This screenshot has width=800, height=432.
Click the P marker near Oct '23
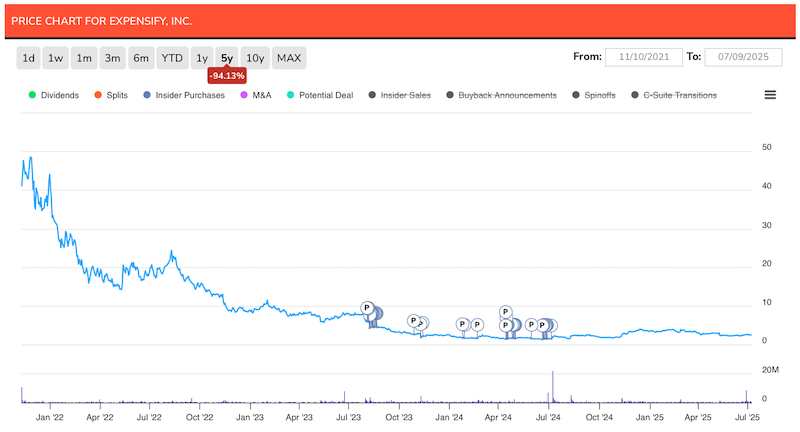pos(414,321)
